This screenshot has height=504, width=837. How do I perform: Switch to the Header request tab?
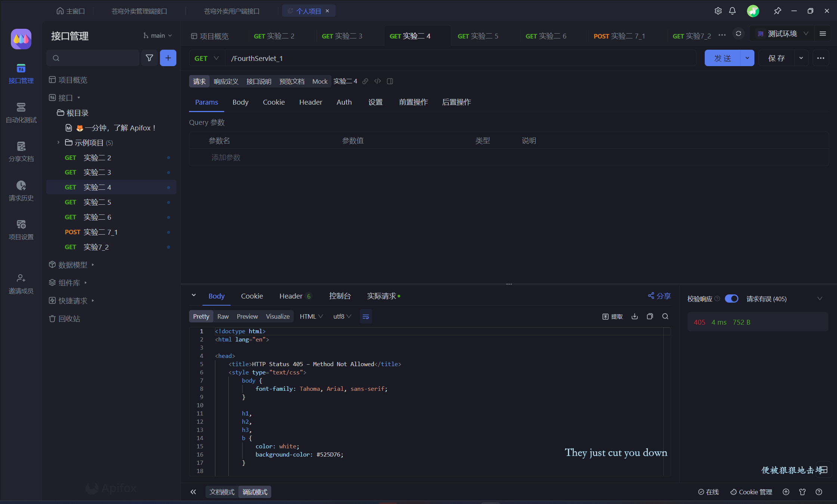pyautogui.click(x=311, y=102)
